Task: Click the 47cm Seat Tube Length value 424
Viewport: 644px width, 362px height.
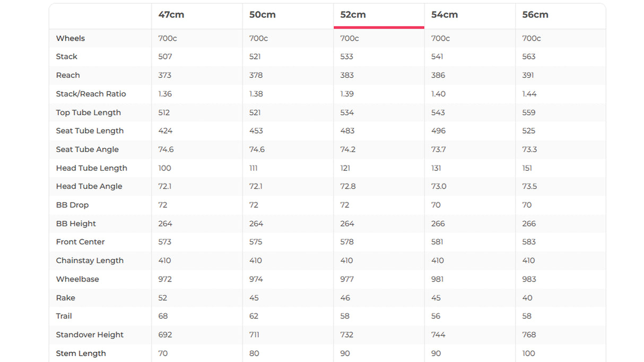Action: pos(166,131)
